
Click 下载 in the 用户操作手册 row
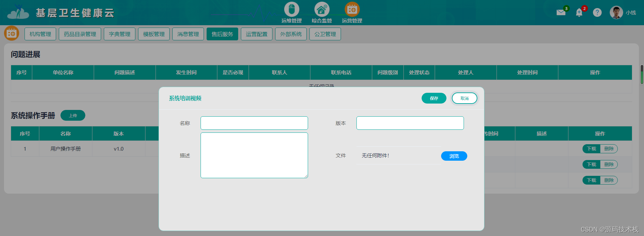point(591,149)
